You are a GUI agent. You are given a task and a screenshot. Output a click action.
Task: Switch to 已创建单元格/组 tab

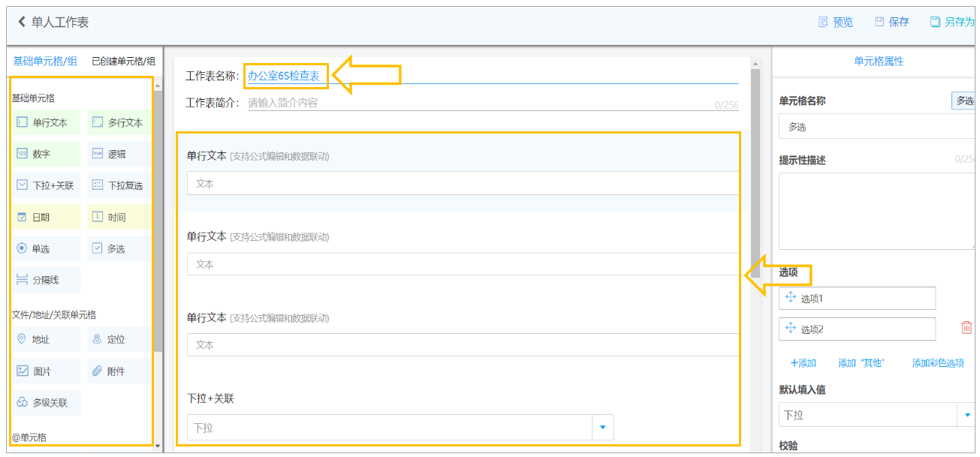[x=124, y=62]
